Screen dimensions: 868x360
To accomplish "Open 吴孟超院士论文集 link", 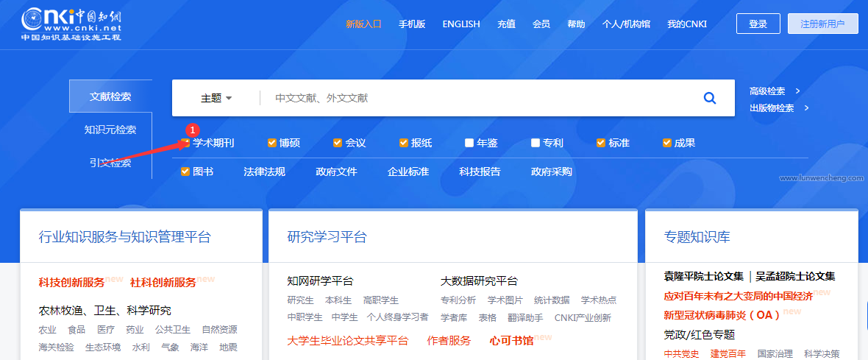I will coord(795,276).
